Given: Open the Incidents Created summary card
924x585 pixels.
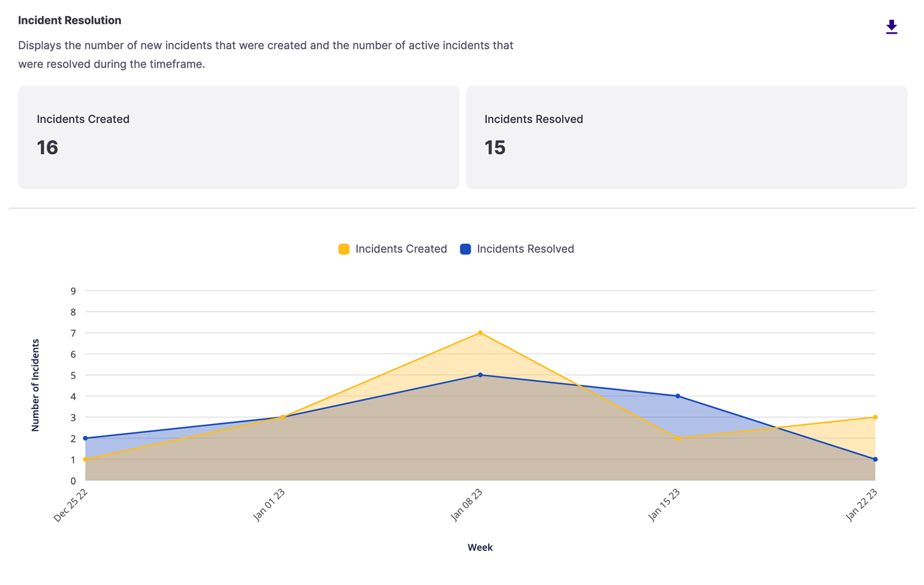Looking at the screenshot, I should click(239, 137).
